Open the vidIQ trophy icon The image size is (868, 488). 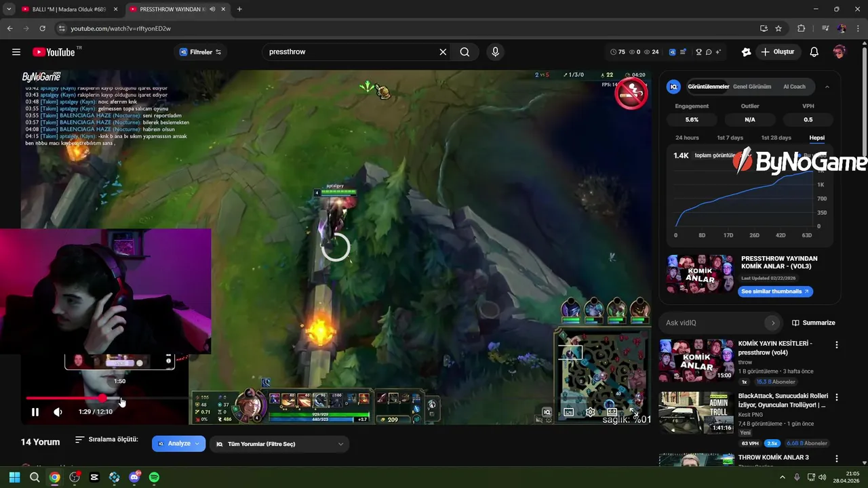click(698, 52)
